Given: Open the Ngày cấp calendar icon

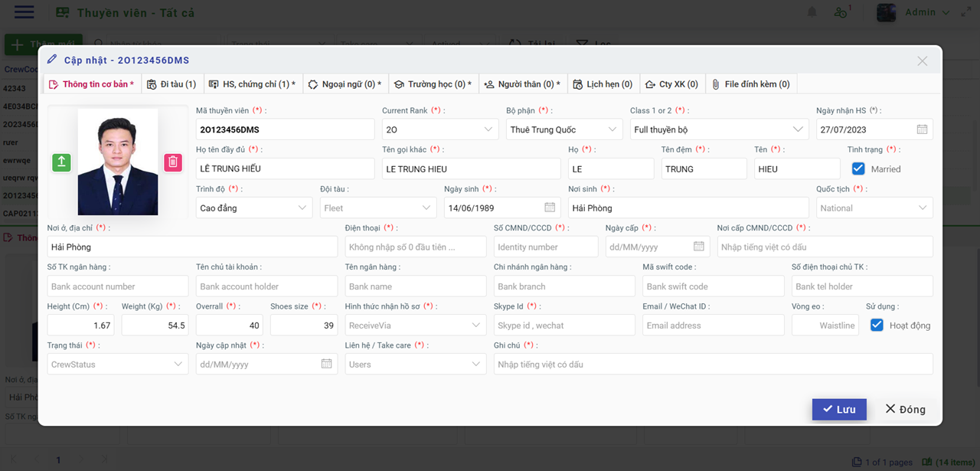Looking at the screenshot, I should (x=698, y=247).
